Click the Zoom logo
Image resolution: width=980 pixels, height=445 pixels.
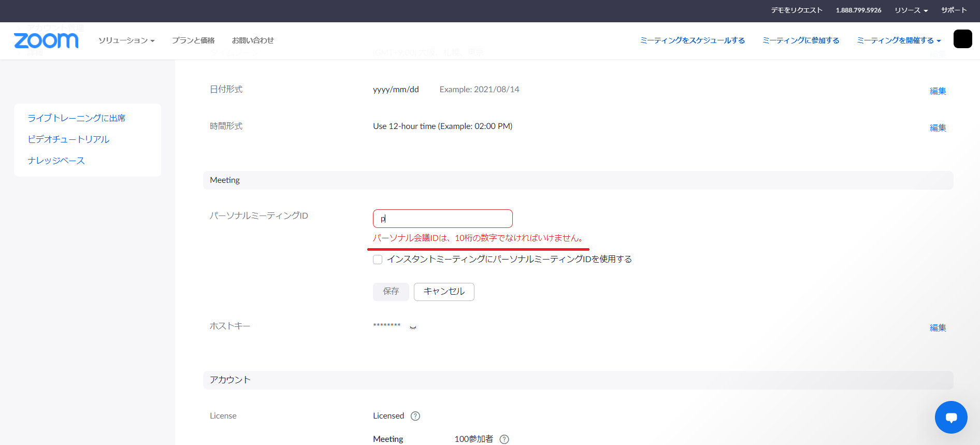[46, 40]
